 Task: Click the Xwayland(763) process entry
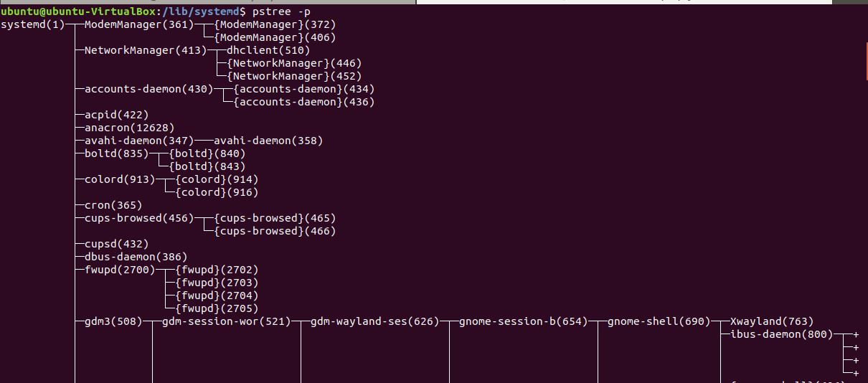coord(772,321)
